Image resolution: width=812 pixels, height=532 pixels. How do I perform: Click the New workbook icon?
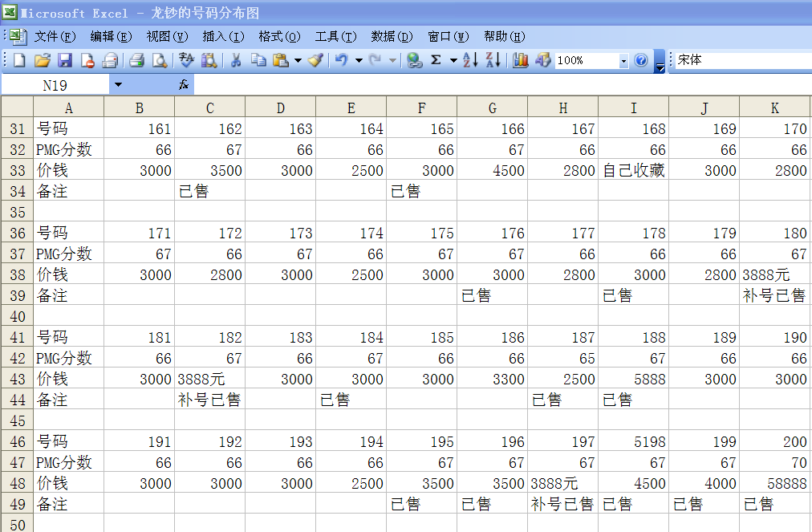19,60
